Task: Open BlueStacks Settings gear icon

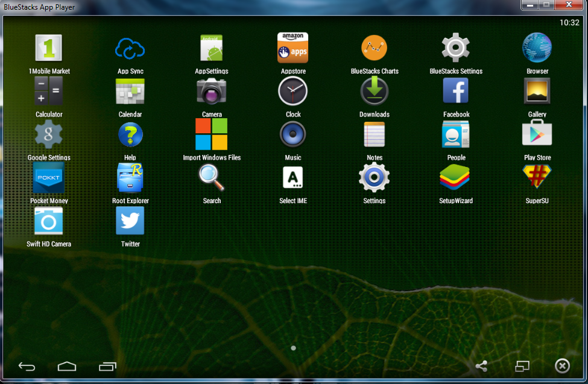Action: [x=456, y=48]
